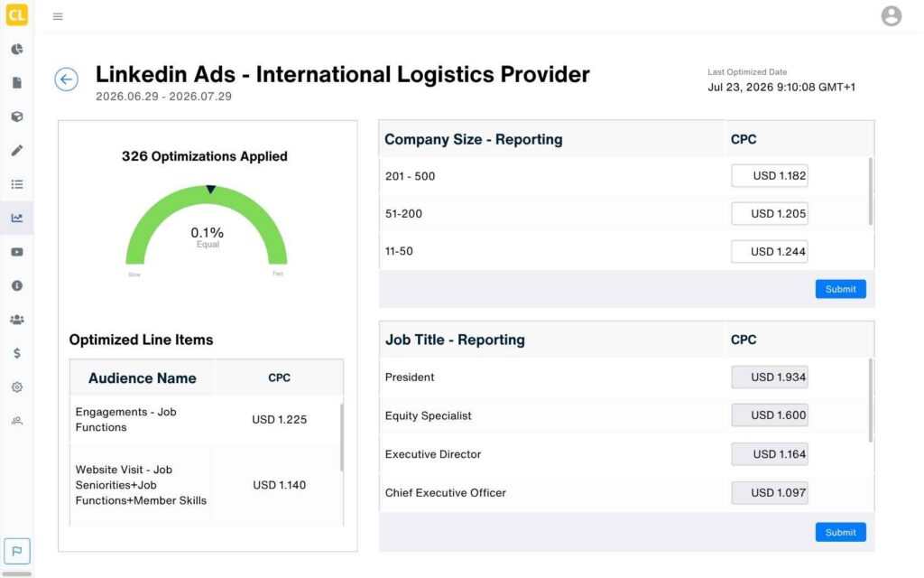This screenshot has height=578, width=924.
Task: Select the pie chart sidebar icon
Action: [x=17, y=49]
